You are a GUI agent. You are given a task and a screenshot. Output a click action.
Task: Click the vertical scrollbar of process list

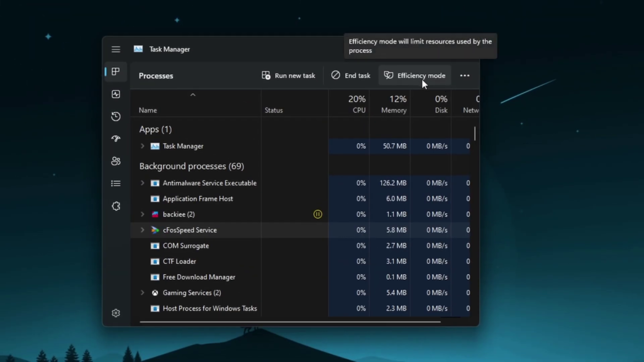tap(475, 133)
